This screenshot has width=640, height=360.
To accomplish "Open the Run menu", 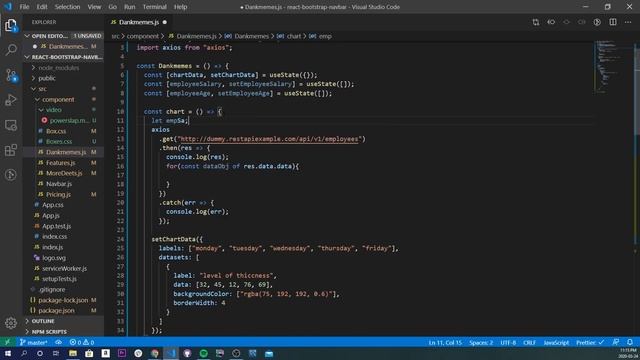I will click(x=130, y=7).
